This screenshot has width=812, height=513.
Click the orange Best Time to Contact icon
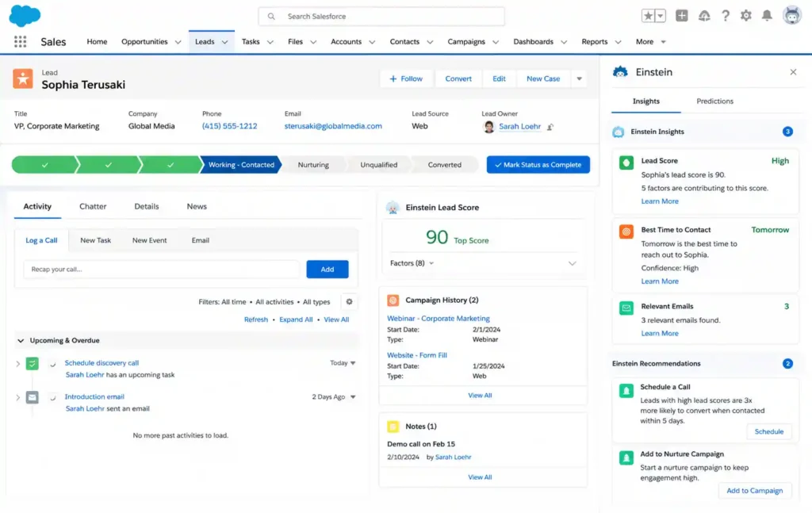coord(626,232)
